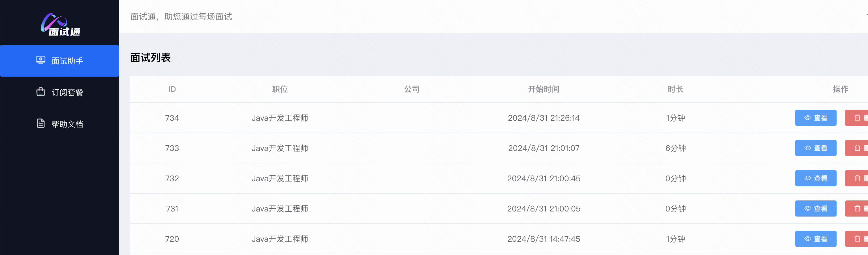The height and width of the screenshot is (255, 868).
Task: Delete interview 733 with the red button
Action: point(857,148)
